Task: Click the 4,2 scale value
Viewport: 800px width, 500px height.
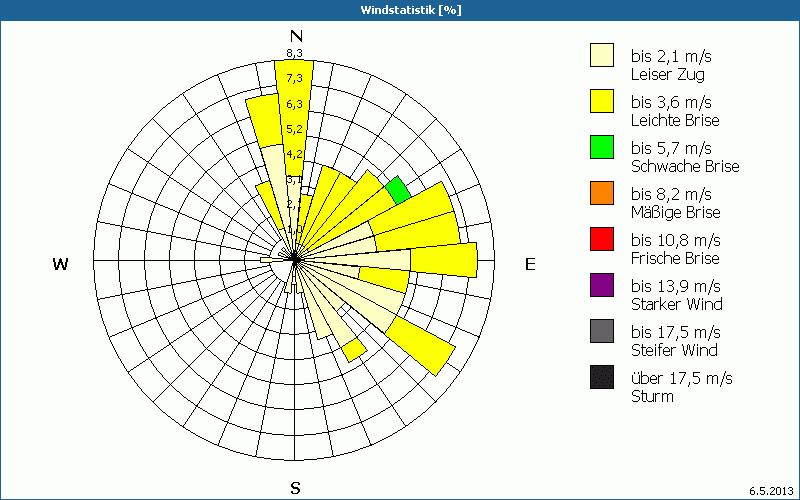Action: click(x=294, y=154)
